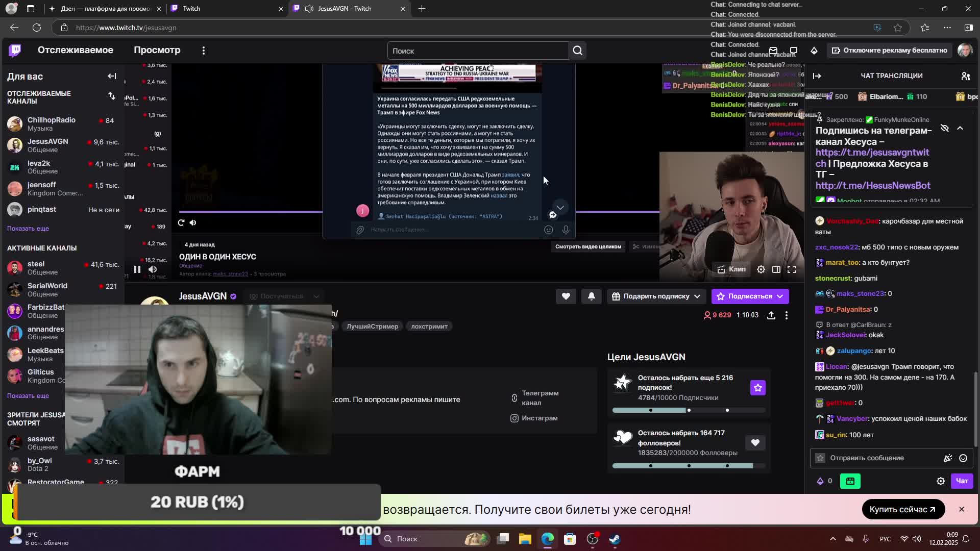Click Отключите рекламу бесплатно button
Image resolution: width=980 pixels, height=551 pixels.
(890, 50)
